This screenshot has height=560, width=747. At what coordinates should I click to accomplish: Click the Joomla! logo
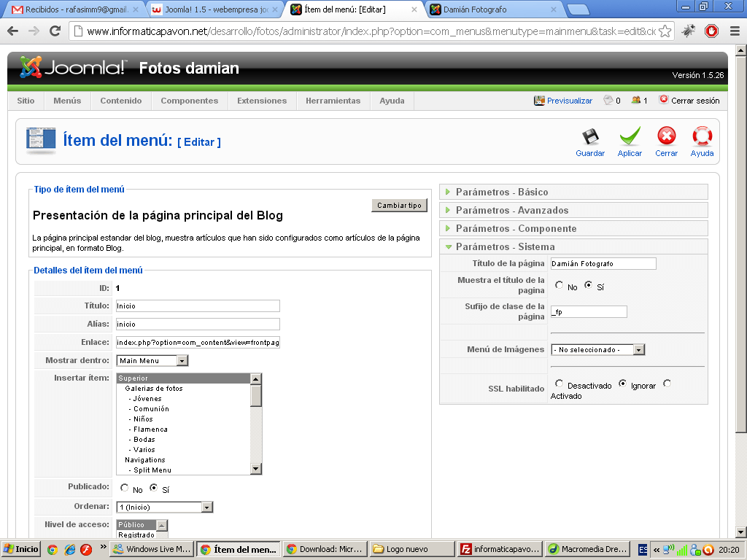click(x=73, y=68)
